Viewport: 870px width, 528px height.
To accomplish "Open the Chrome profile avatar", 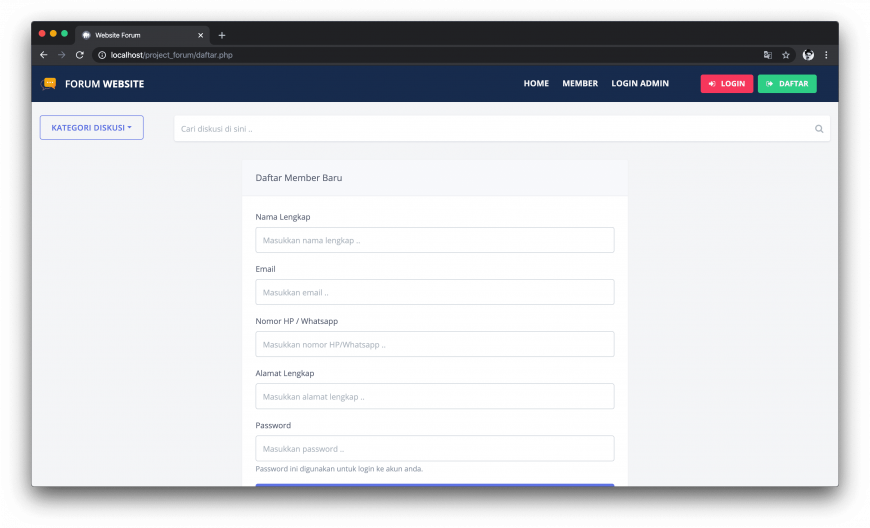I will pyautogui.click(x=808, y=55).
